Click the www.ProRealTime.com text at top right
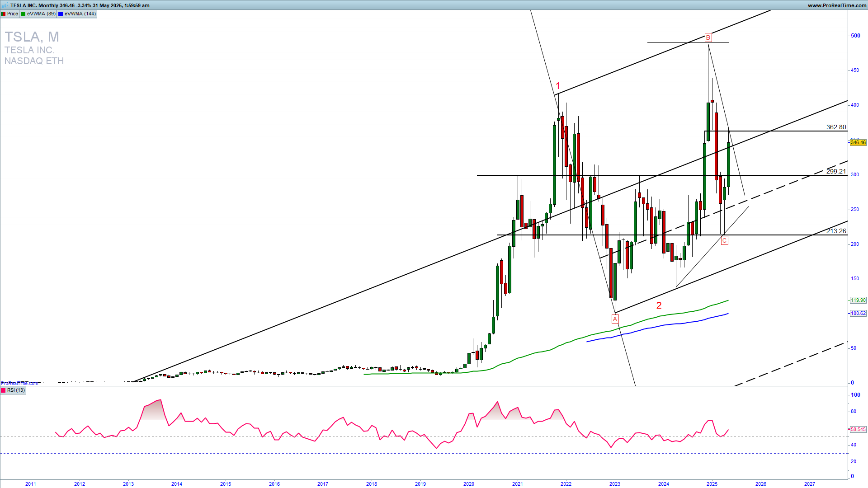Screen dimensions: 868x488 [x=837, y=5]
